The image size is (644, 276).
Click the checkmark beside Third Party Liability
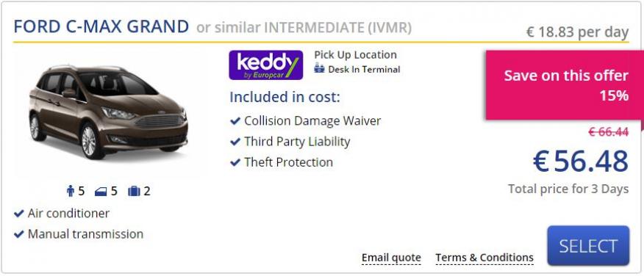point(235,142)
